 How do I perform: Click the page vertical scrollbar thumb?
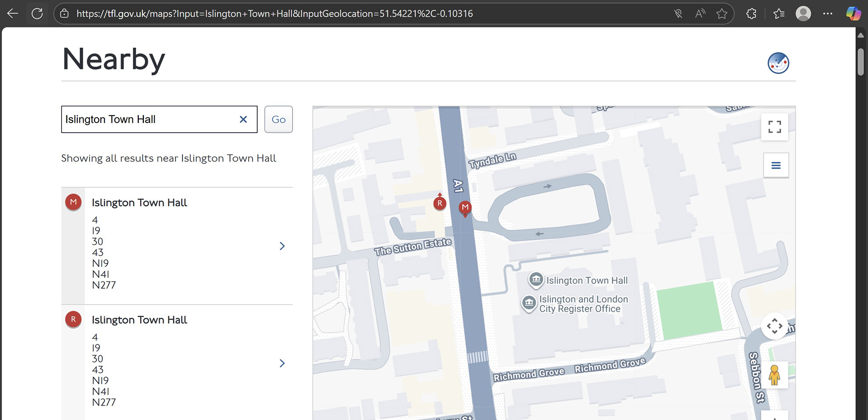(x=861, y=61)
